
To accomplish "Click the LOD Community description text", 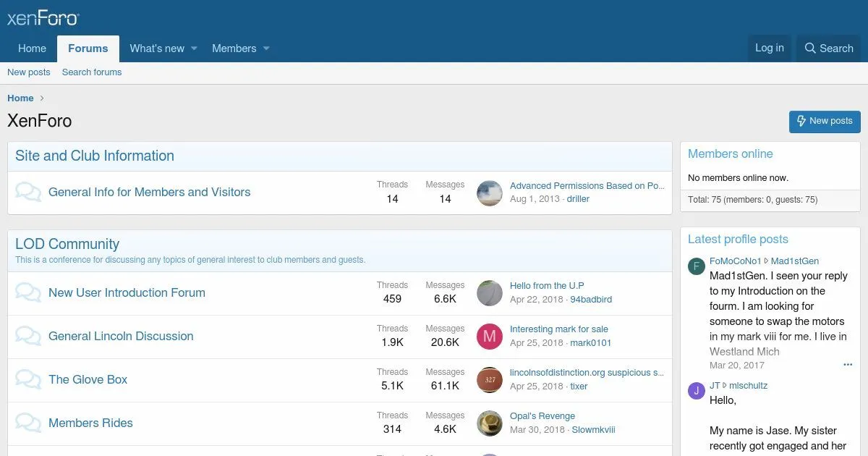I will tap(190, 260).
